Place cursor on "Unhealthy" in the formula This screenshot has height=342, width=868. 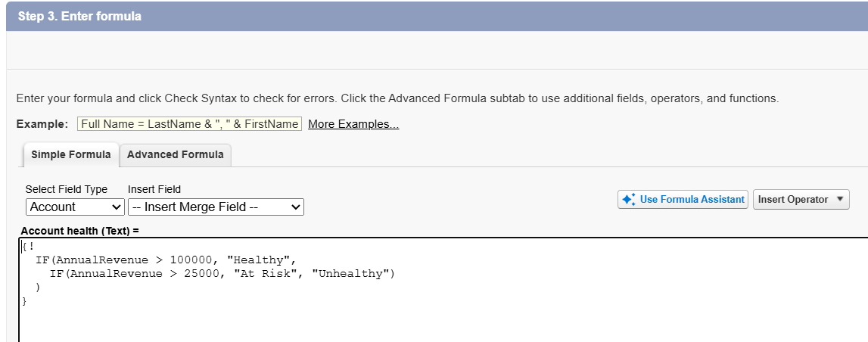(x=353, y=274)
